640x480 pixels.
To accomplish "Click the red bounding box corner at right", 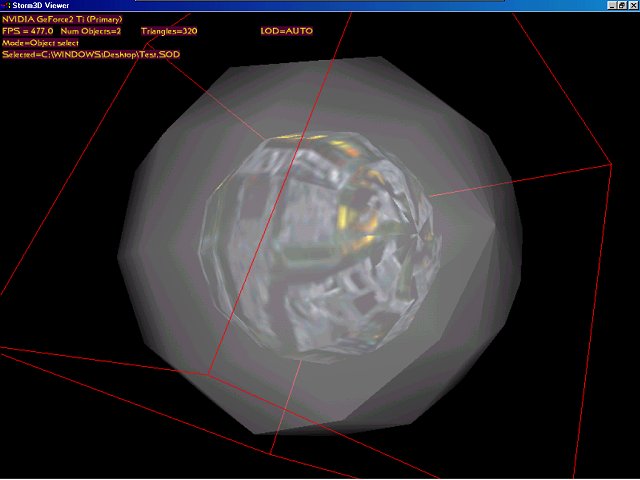I will (609, 162).
